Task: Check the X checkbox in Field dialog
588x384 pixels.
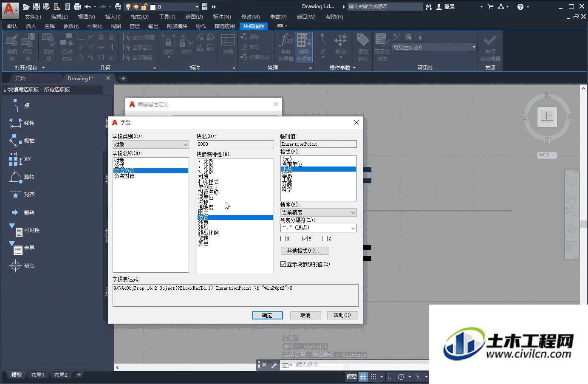Action: pyautogui.click(x=283, y=239)
